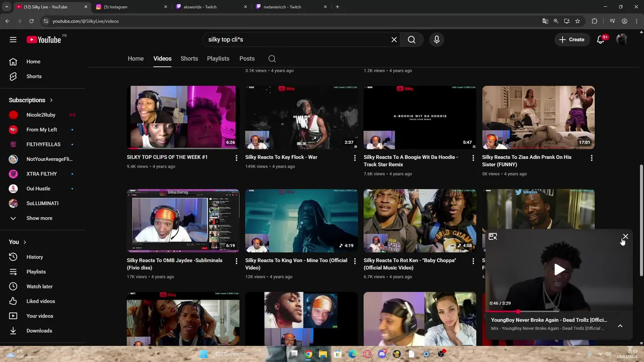644x362 pixels.
Task: Switch to the Instagram browser tab
Action: pos(131,7)
